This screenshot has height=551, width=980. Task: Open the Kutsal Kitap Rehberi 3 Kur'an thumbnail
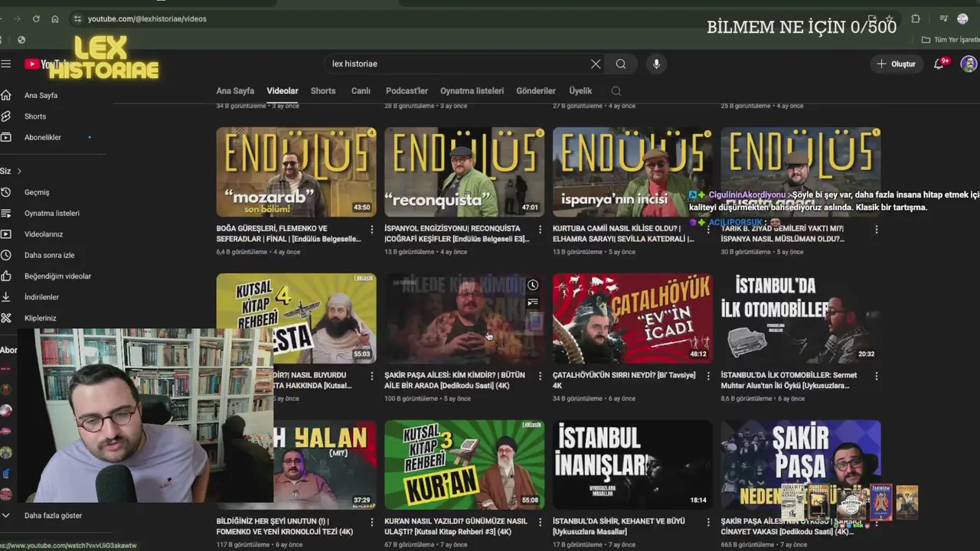[x=465, y=465]
